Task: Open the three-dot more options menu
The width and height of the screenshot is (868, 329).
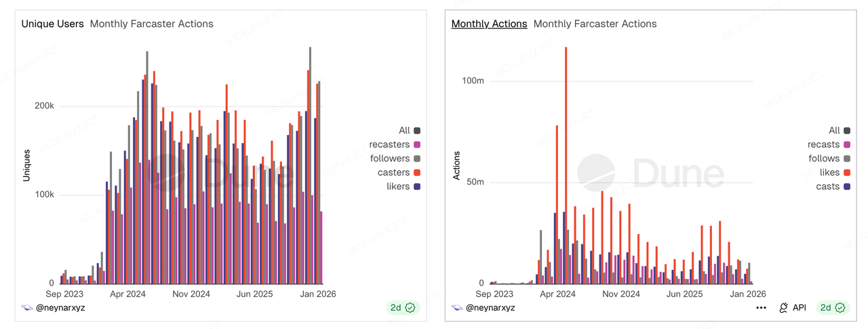Action: point(761,307)
